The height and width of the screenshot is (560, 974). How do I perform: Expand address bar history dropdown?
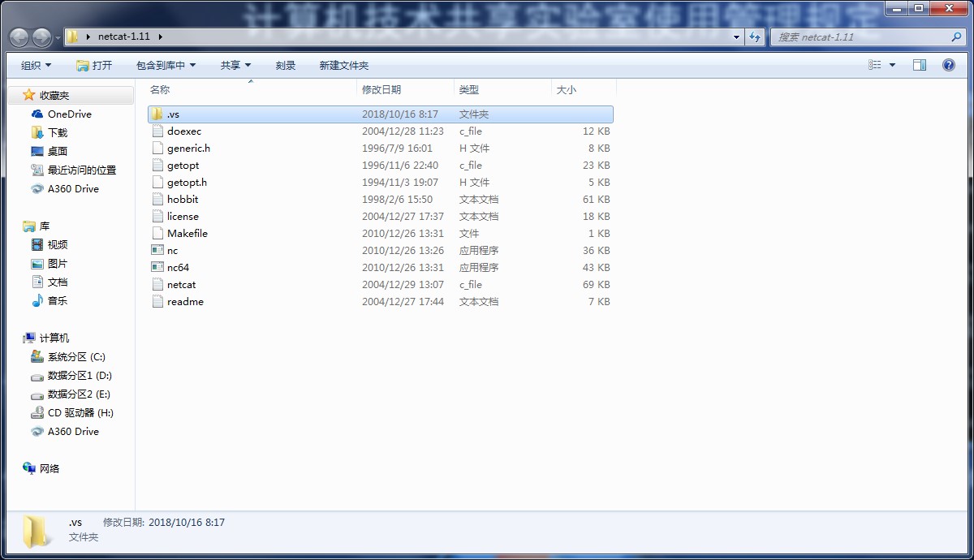tap(736, 37)
